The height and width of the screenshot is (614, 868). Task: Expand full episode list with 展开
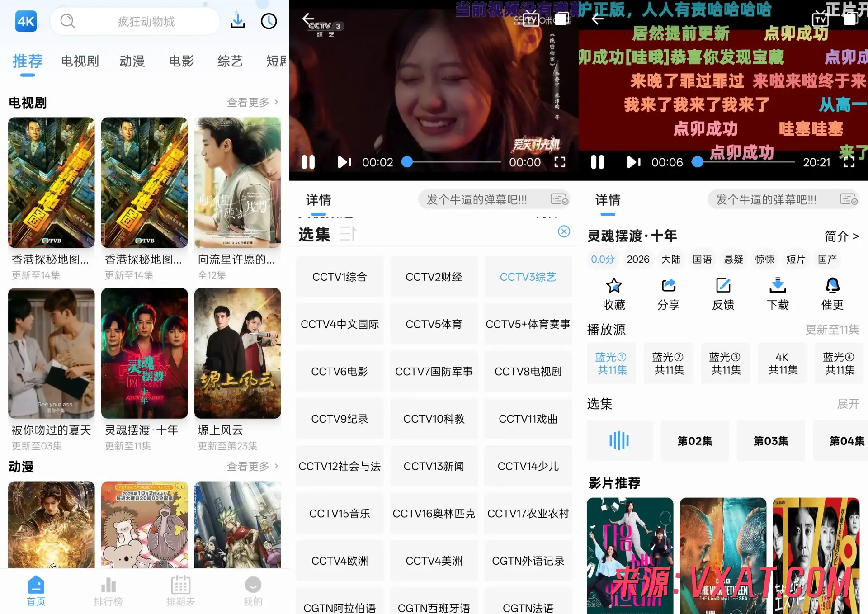pyautogui.click(x=848, y=404)
